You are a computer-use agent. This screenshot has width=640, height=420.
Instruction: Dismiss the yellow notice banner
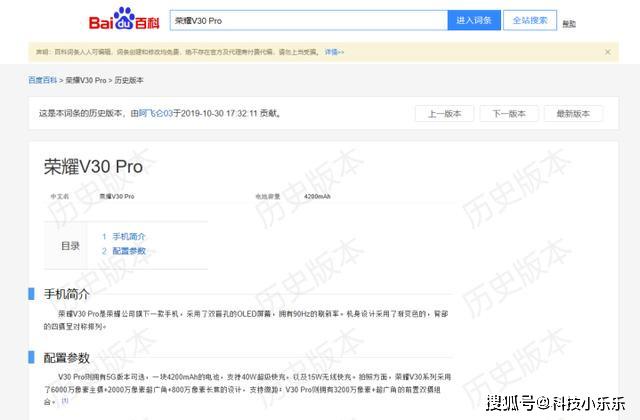coord(608,52)
